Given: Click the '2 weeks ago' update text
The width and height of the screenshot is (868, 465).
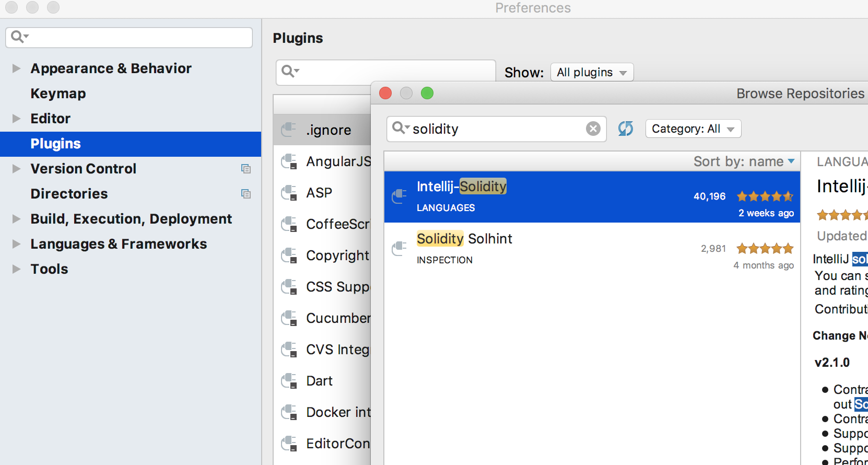Looking at the screenshot, I should click(766, 213).
